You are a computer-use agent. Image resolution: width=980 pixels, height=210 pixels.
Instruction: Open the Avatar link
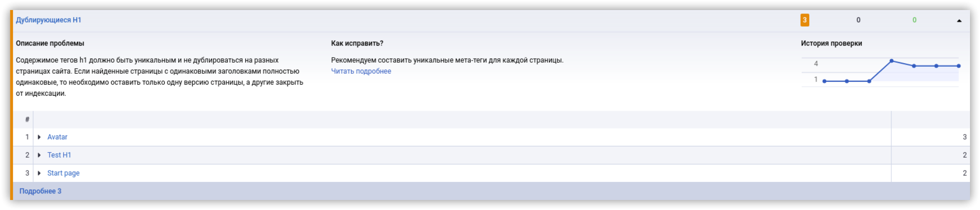pyautogui.click(x=57, y=137)
